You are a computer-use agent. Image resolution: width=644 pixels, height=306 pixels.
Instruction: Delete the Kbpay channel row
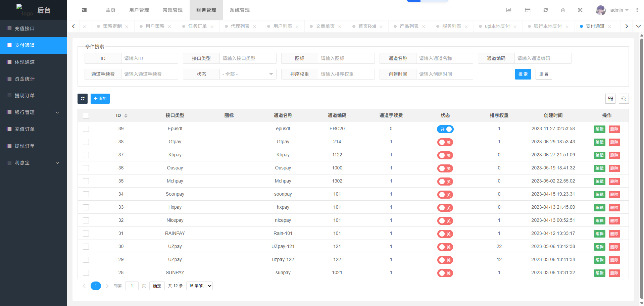pos(614,155)
